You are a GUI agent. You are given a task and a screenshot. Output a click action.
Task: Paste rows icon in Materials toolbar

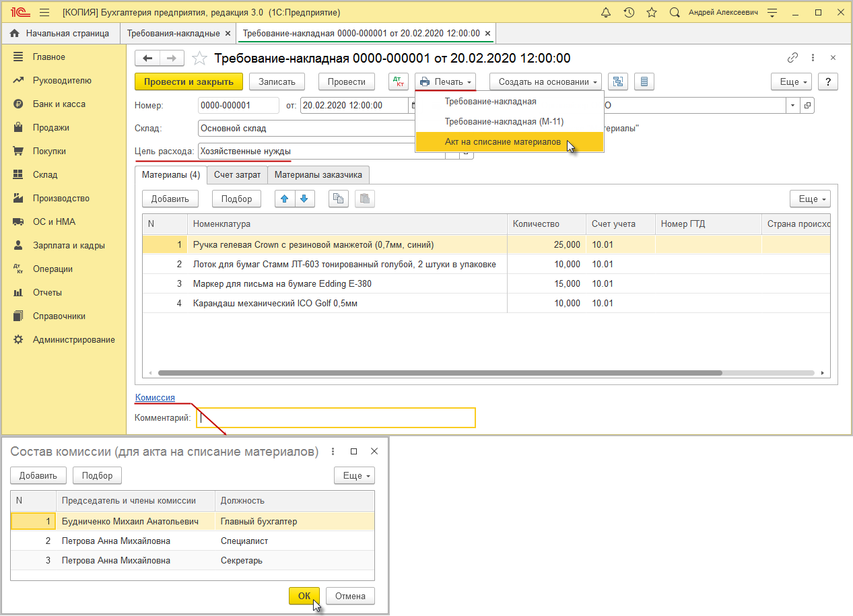[x=364, y=199]
